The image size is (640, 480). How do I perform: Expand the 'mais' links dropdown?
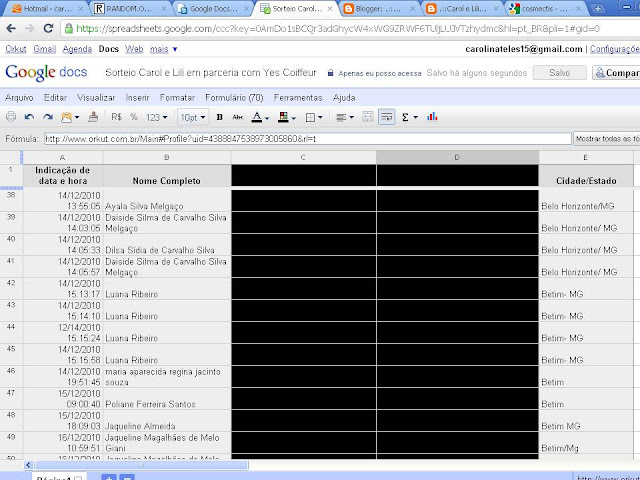[x=164, y=49]
